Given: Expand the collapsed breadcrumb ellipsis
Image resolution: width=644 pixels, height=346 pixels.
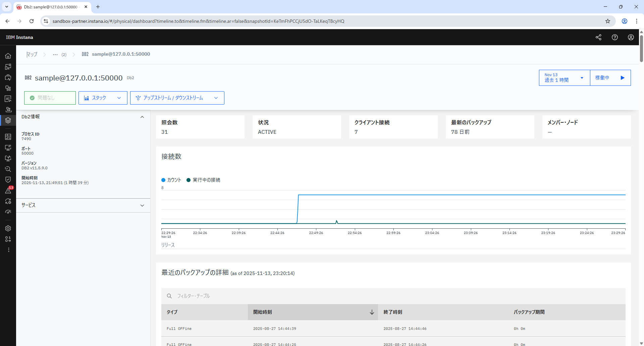Looking at the screenshot, I should [x=55, y=54].
